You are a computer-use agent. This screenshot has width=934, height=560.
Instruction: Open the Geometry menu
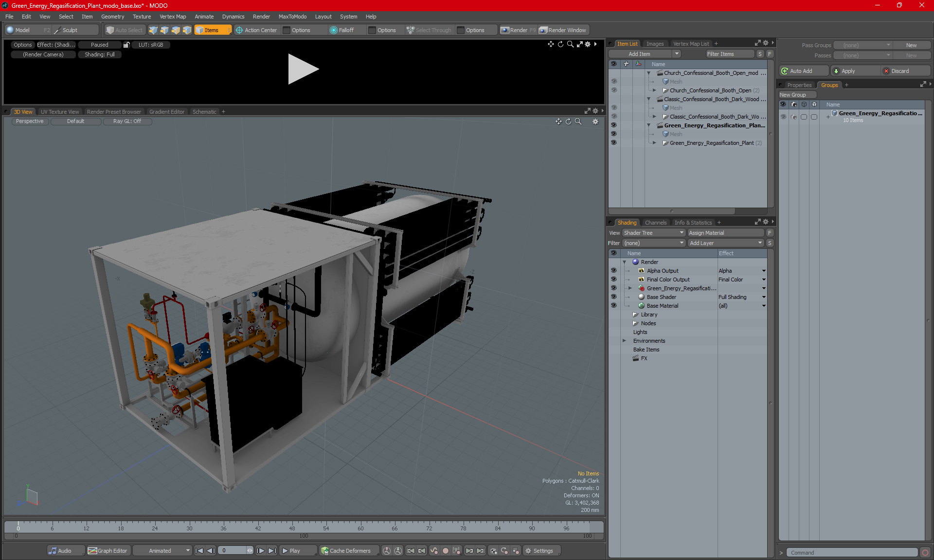click(112, 17)
